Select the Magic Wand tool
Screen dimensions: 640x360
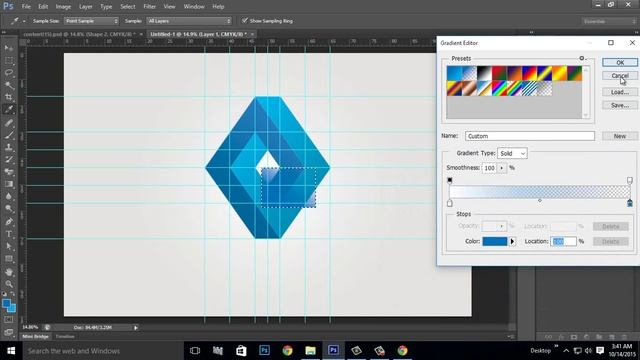point(9,85)
